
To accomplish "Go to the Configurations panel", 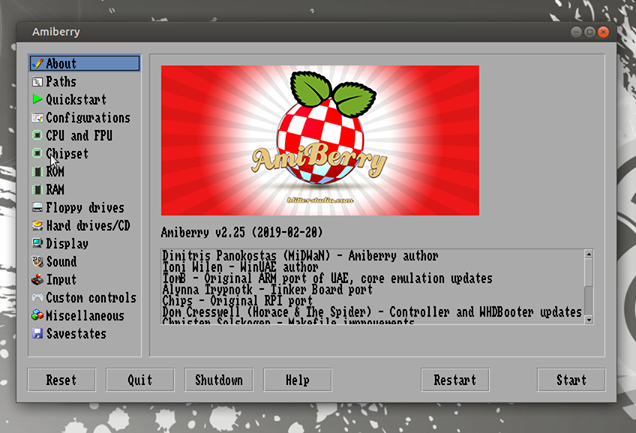I will [88, 118].
